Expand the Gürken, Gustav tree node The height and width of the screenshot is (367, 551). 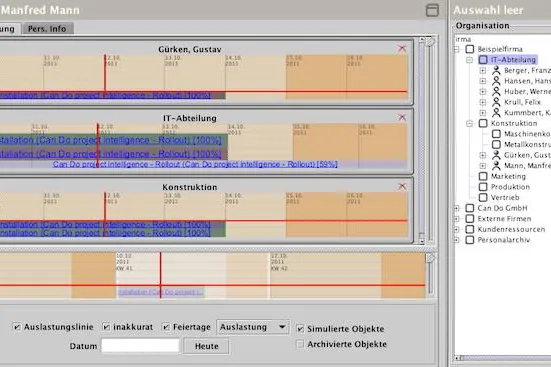pos(483,155)
